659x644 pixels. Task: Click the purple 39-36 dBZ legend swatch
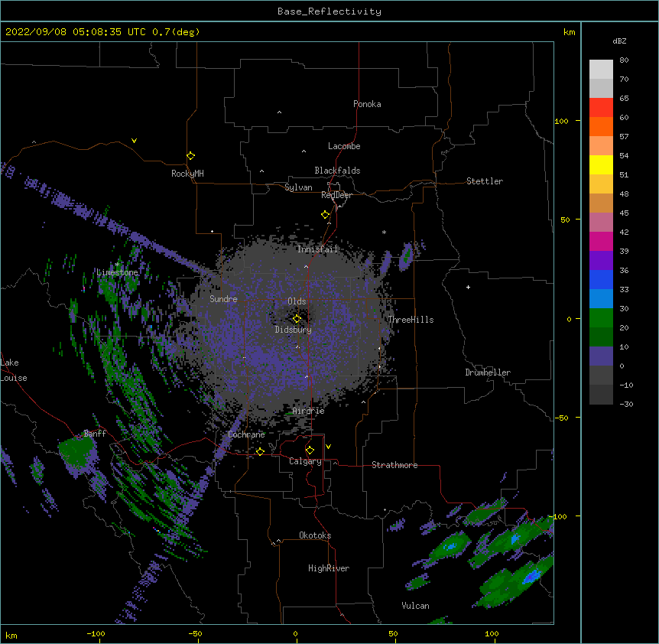601,261
